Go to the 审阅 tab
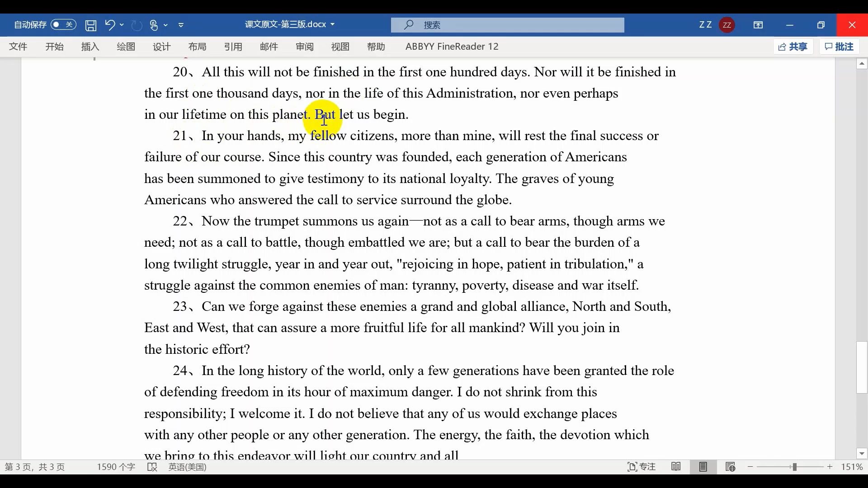Image resolution: width=868 pixels, height=488 pixels. [x=305, y=47]
